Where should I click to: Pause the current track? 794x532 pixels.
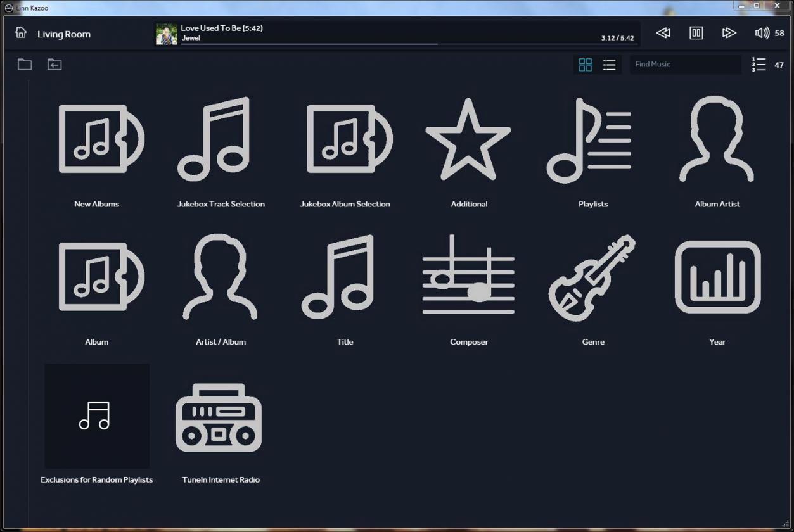pyautogui.click(x=696, y=33)
